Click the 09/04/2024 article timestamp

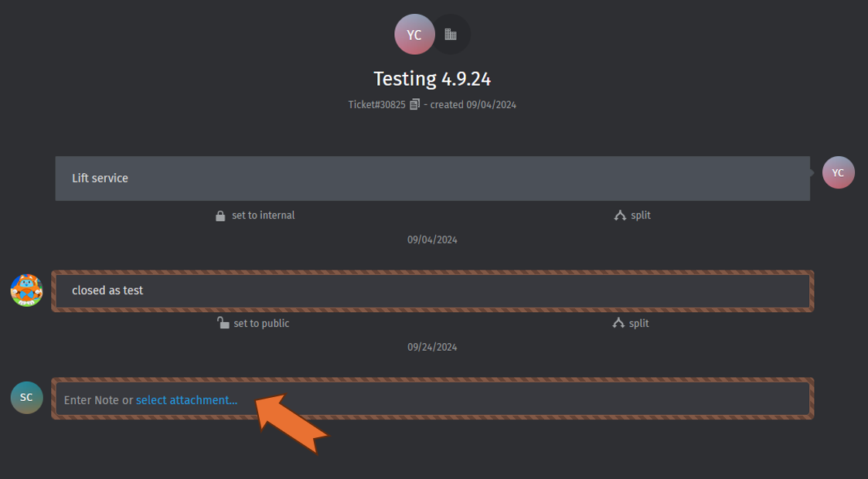coord(432,239)
